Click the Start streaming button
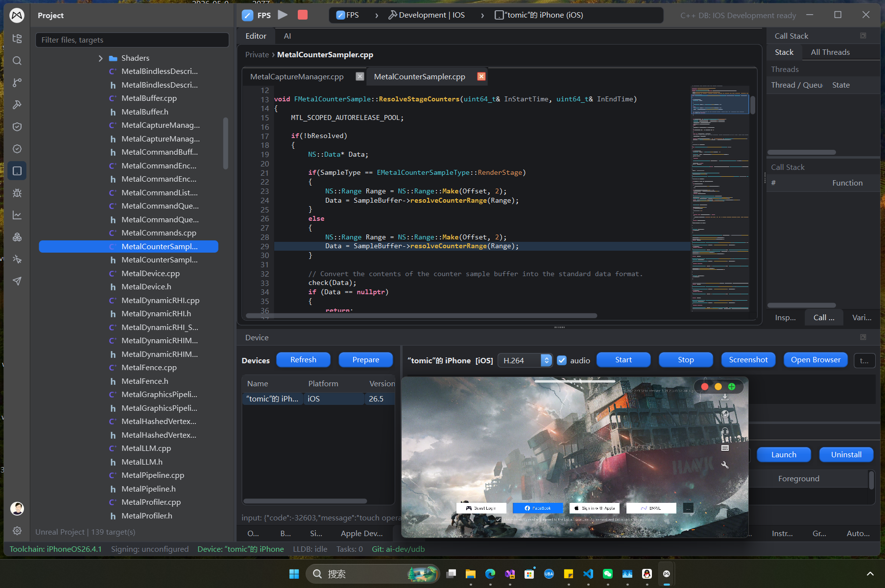Image resolution: width=885 pixels, height=588 pixels. (623, 360)
